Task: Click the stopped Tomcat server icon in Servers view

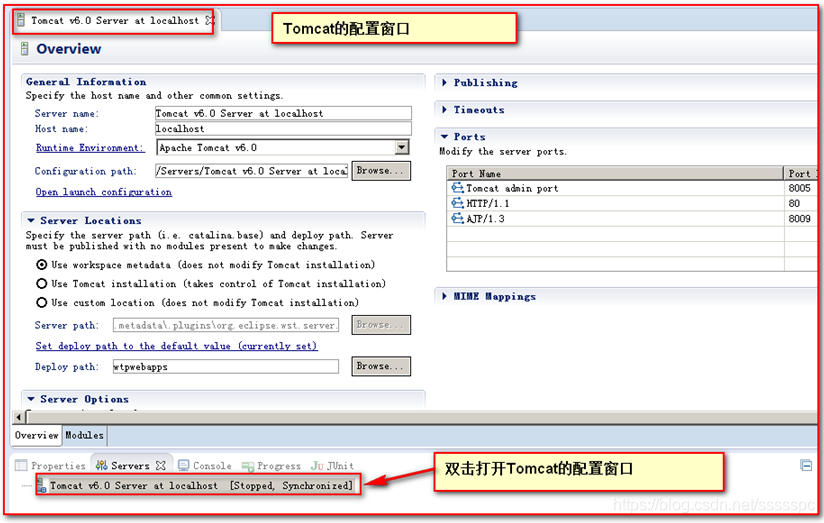Action: [x=42, y=485]
